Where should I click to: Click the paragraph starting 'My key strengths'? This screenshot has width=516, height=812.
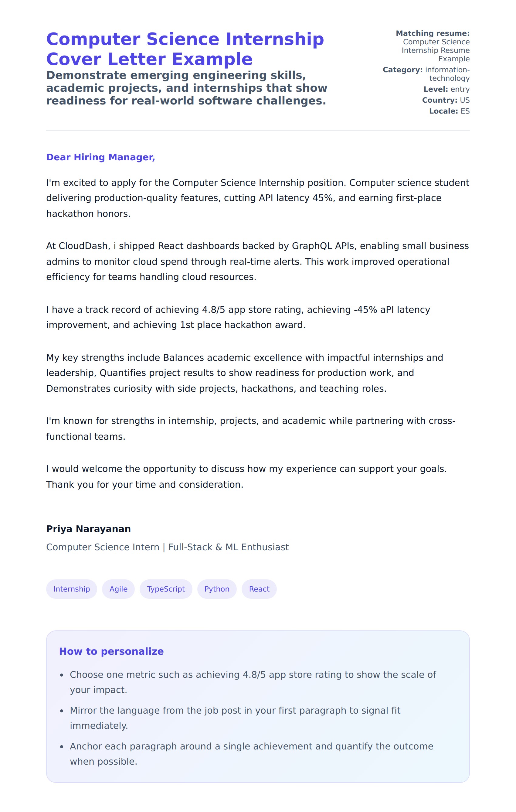pos(244,373)
